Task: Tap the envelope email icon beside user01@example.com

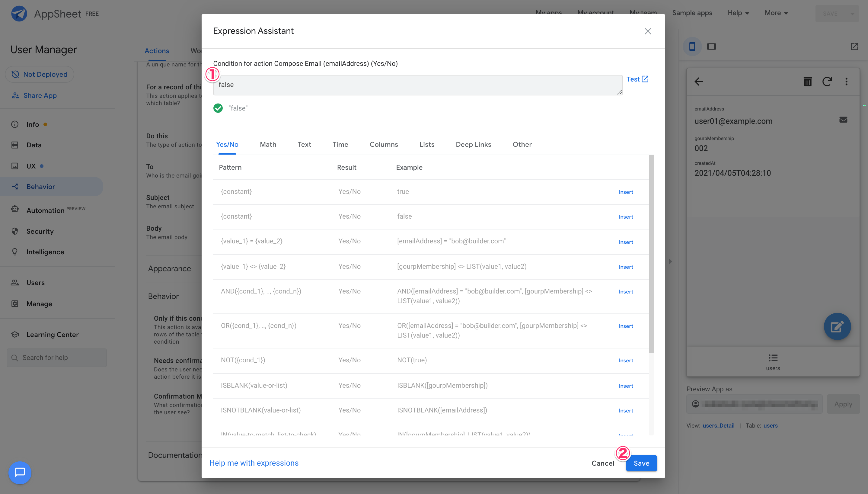Action: 843,120
